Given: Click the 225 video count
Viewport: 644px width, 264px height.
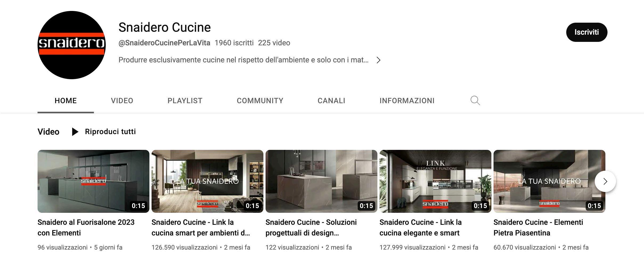Looking at the screenshot, I should coord(274,43).
